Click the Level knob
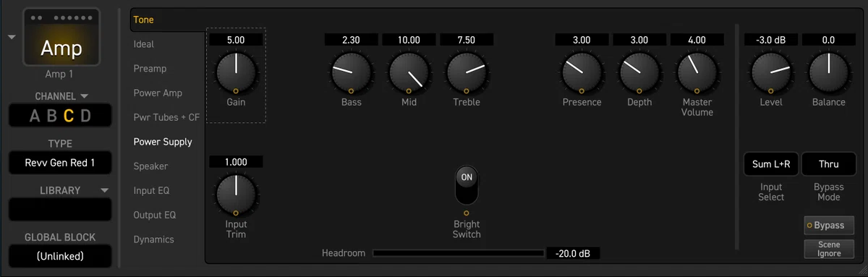 771,72
